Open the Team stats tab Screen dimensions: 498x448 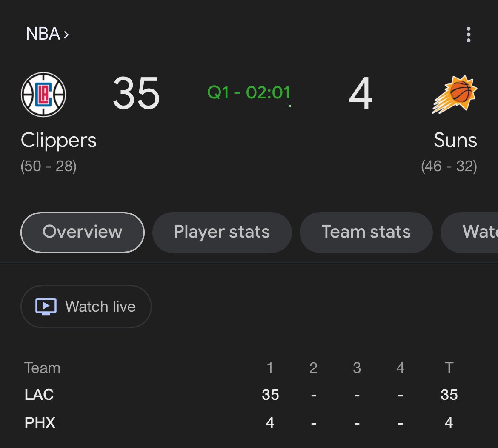click(x=366, y=232)
